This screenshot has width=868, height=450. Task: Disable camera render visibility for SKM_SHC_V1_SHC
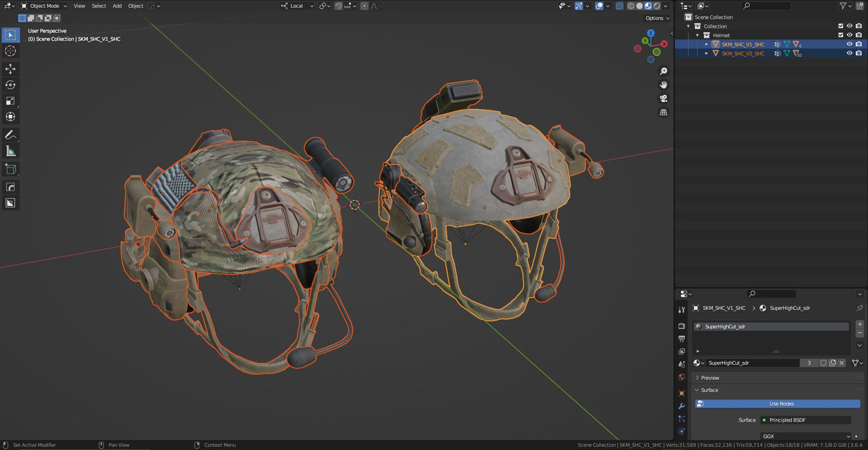point(858,44)
